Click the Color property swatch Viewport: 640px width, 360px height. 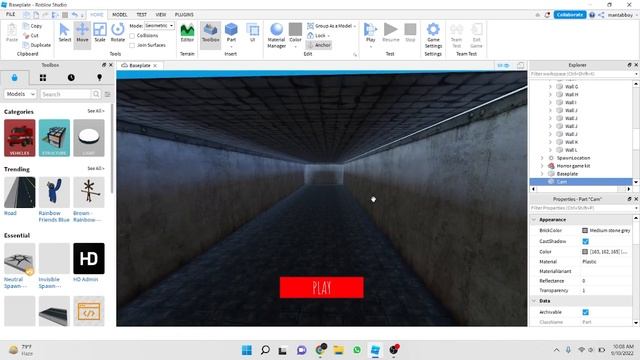pos(585,252)
